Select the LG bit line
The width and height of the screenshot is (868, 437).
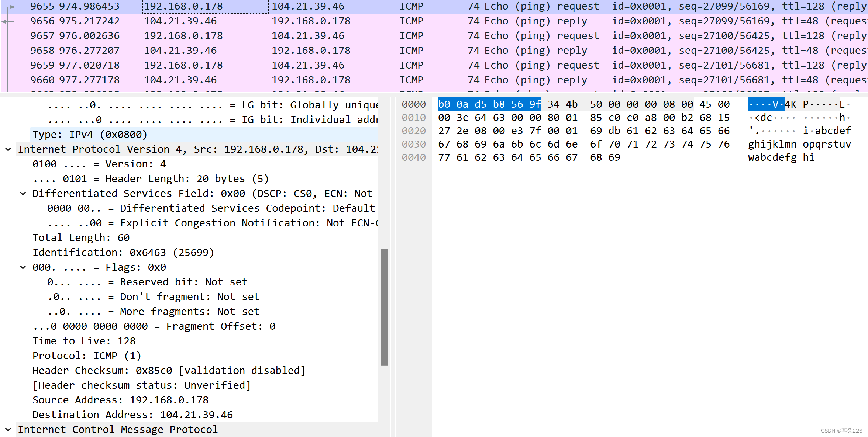pyautogui.click(x=212, y=105)
